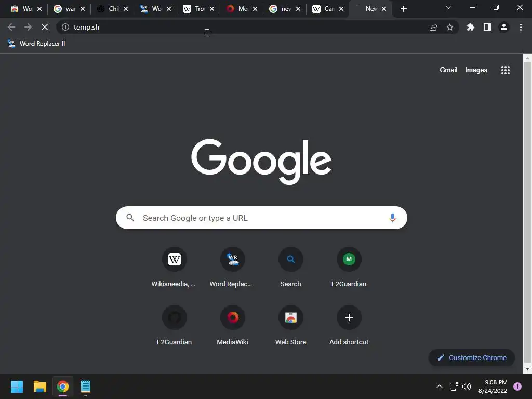
Task: Click the search magnifier icon in search box
Action: click(130, 218)
